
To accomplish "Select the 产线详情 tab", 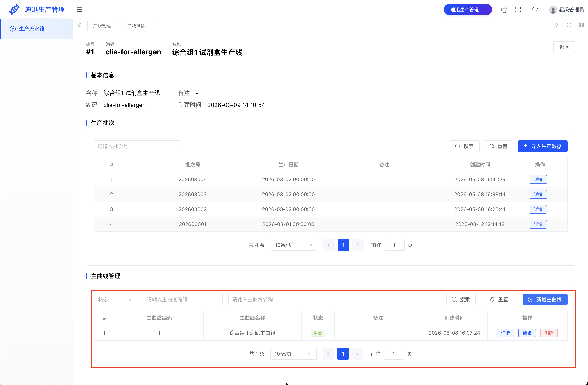I will click(x=138, y=26).
